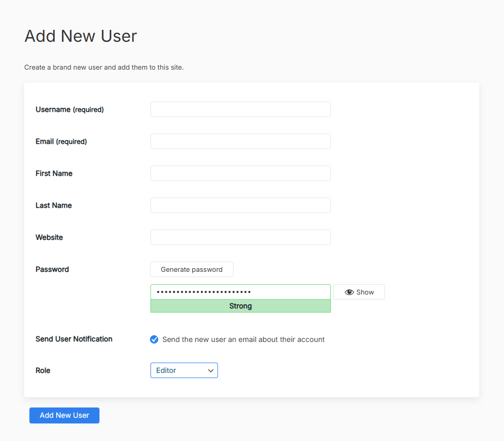Click into the Email text input box

point(240,141)
